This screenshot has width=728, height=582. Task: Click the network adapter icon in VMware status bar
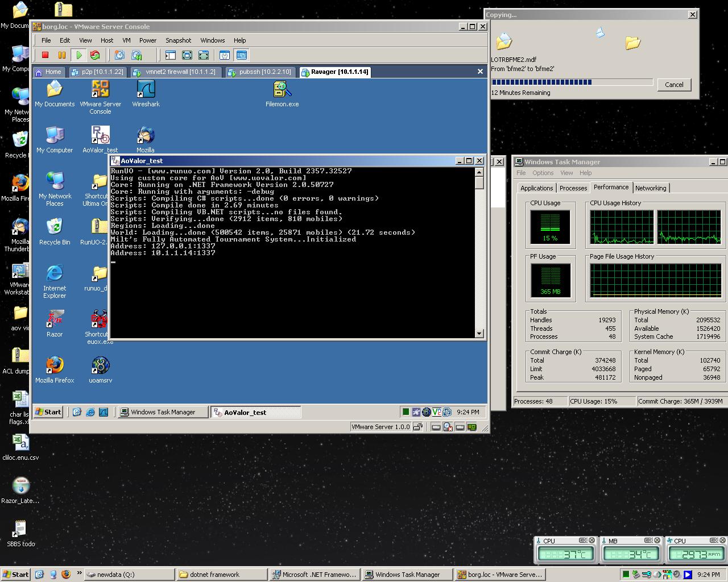472,427
